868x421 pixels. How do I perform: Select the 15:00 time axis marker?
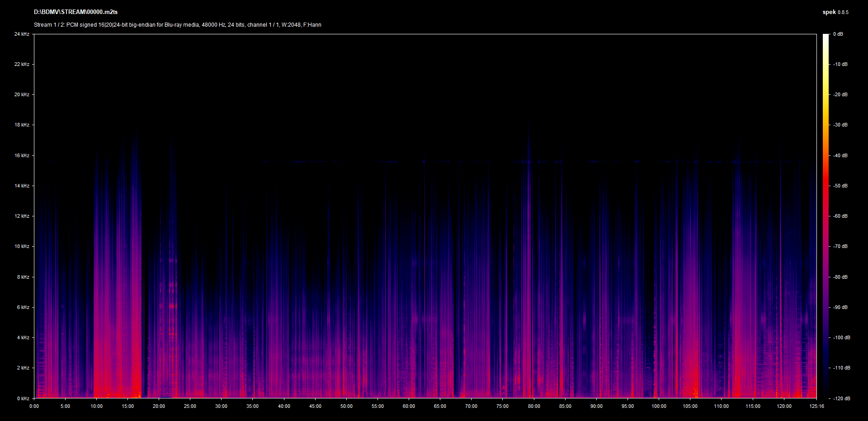tap(127, 406)
